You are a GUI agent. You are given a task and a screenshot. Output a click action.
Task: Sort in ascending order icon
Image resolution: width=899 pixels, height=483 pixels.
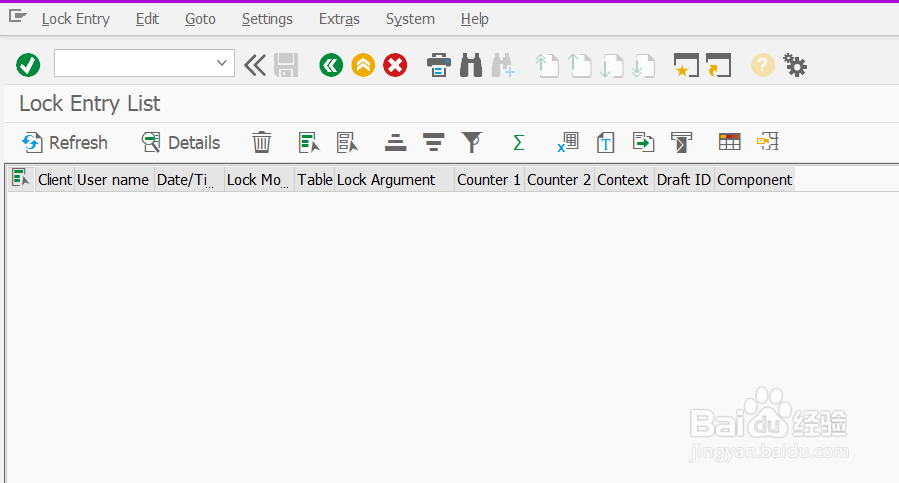point(396,142)
